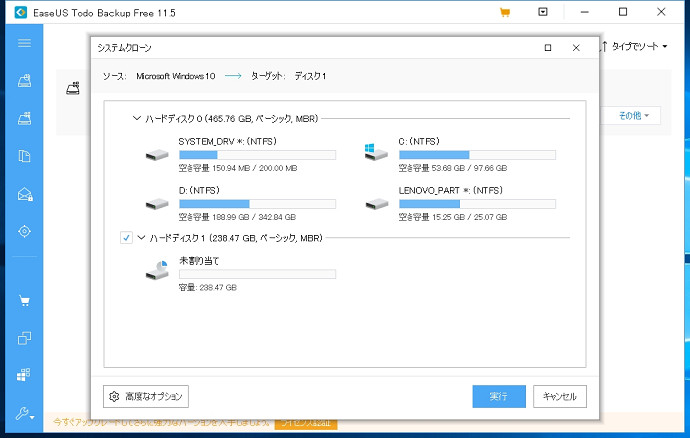
Task: Toggle the Hard Disk 1 checkbox
Action: point(126,238)
